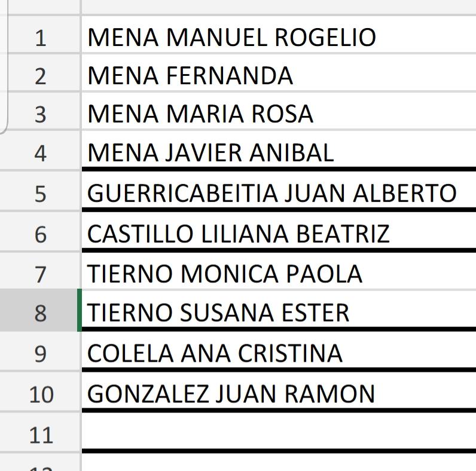Select row header 9
The height and width of the screenshot is (471, 476).
coord(40,351)
